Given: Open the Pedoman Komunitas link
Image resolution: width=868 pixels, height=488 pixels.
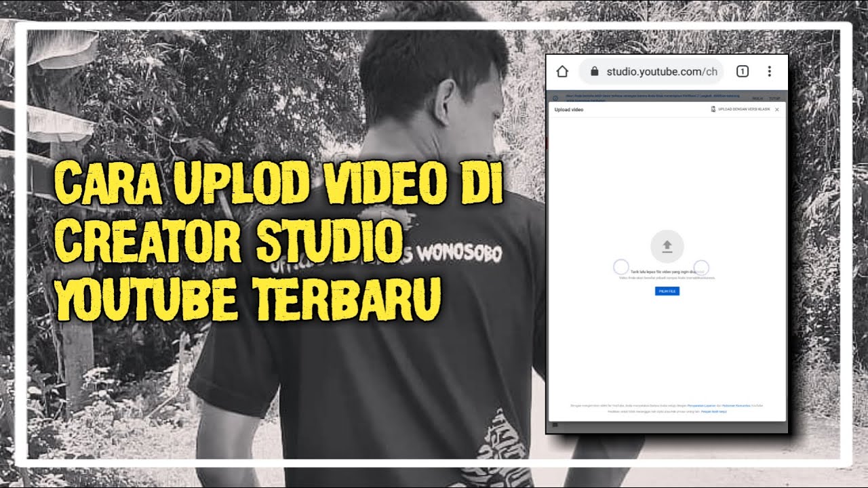Looking at the screenshot, I should [x=736, y=406].
